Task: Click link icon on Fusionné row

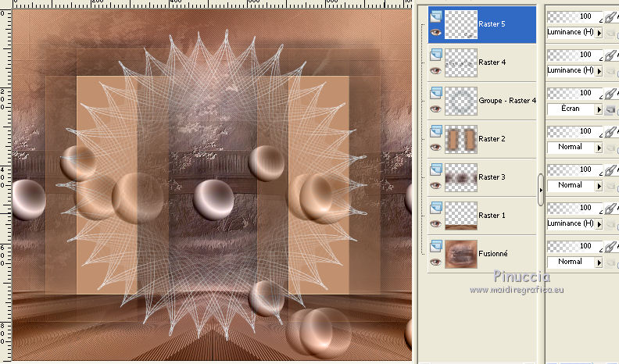Action: [x=610, y=247]
